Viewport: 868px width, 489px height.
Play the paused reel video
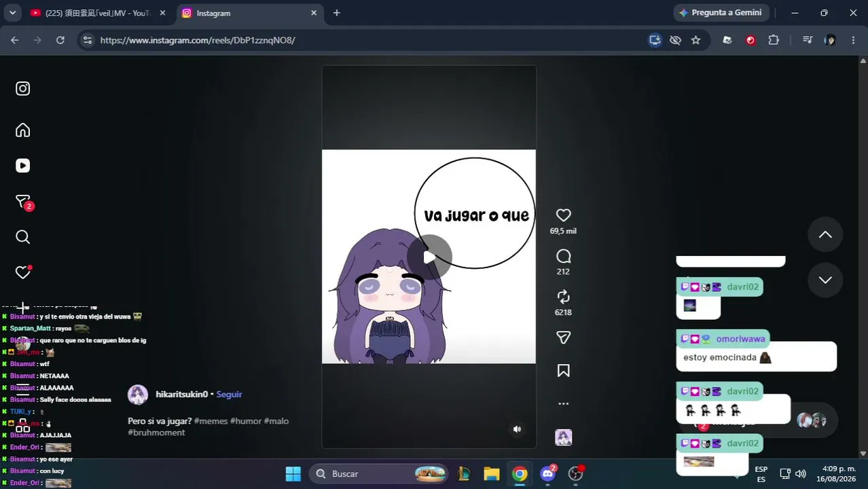pyautogui.click(x=429, y=257)
